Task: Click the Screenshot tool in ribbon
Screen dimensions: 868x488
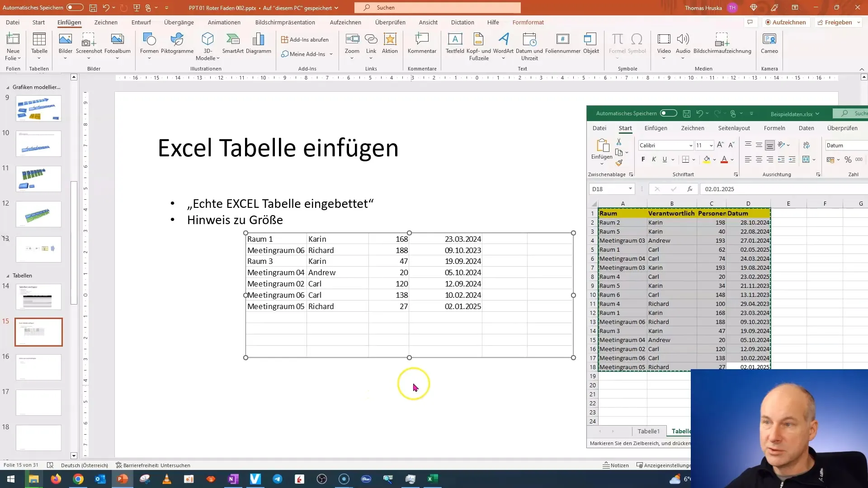Action: click(x=89, y=47)
